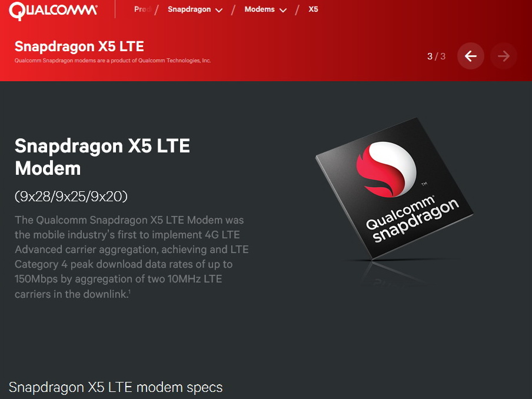Image resolution: width=532 pixels, height=399 pixels.
Task: Click the Snapdragon X5 LTE modem specs heading
Action: [x=116, y=387]
